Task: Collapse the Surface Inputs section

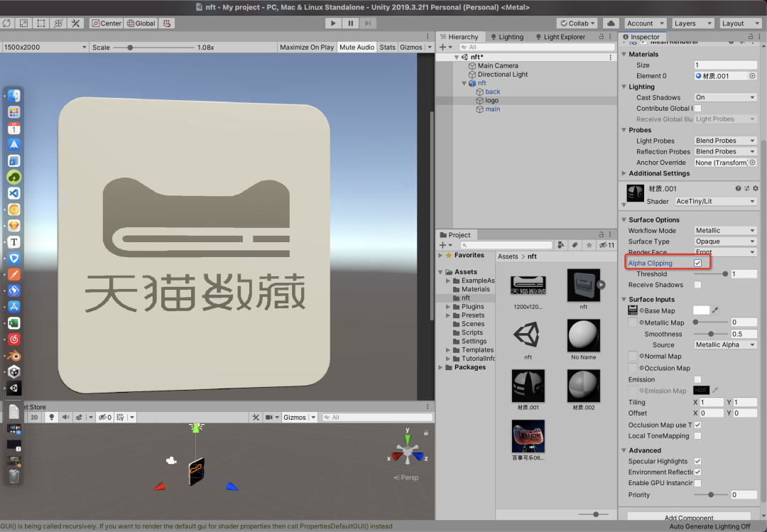Action: (x=624, y=300)
